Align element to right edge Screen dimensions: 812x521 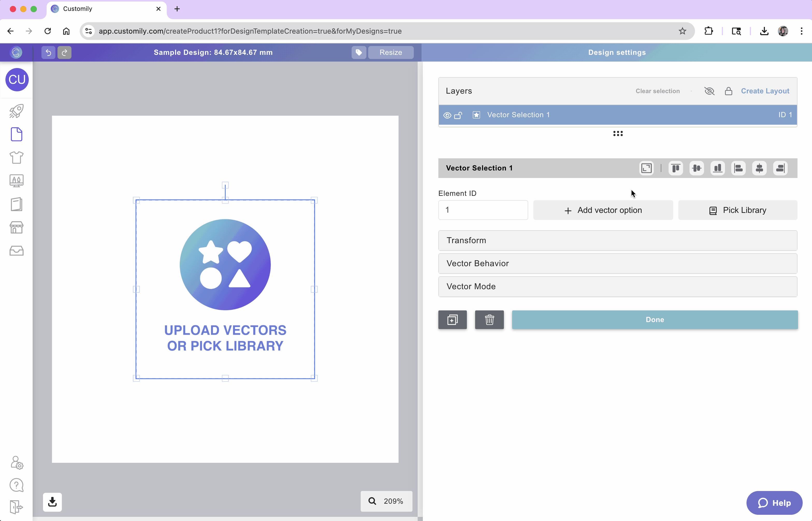point(780,168)
